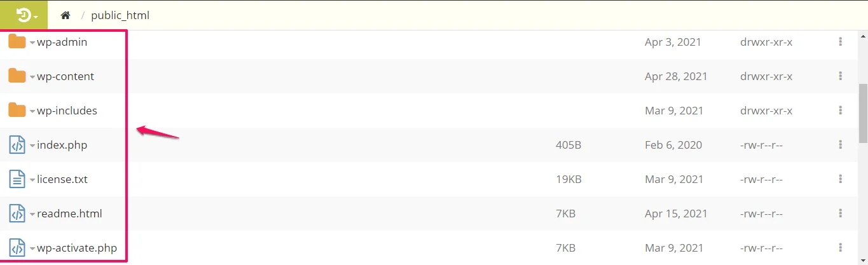Expand the dropdown arrow beside wp-content

(x=32, y=77)
